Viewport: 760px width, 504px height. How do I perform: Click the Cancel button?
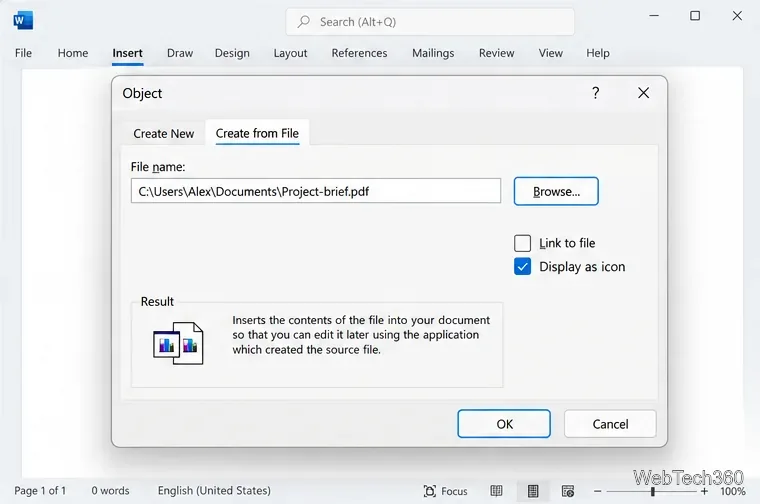pyautogui.click(x=610, y=424)
